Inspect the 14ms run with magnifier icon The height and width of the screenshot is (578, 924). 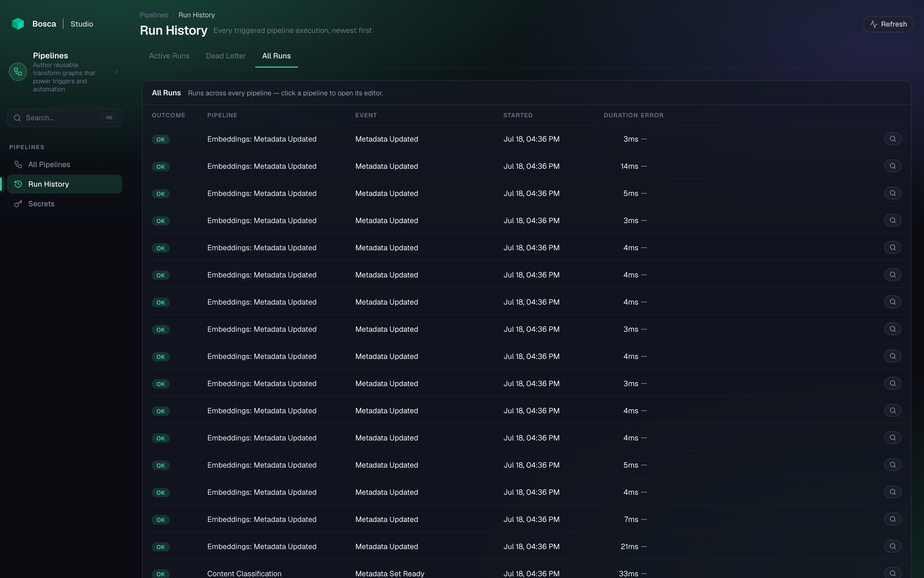coord(892,166)
